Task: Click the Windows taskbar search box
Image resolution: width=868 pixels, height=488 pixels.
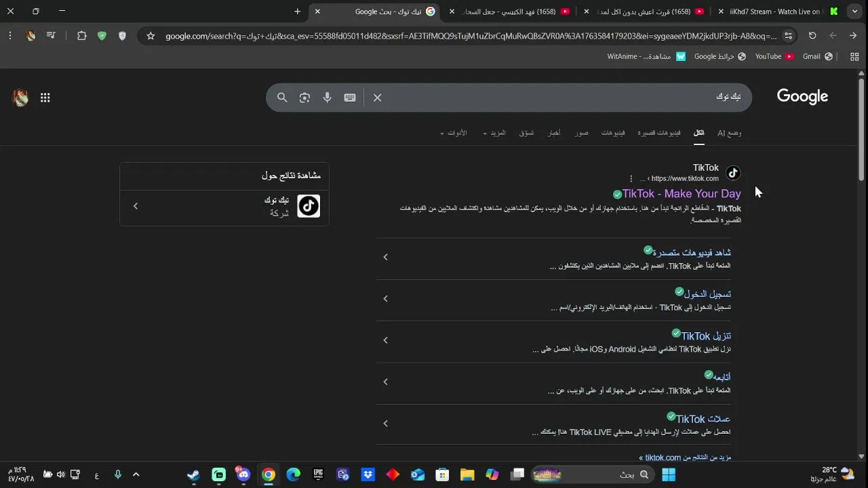Action: (x=591, y=474)
